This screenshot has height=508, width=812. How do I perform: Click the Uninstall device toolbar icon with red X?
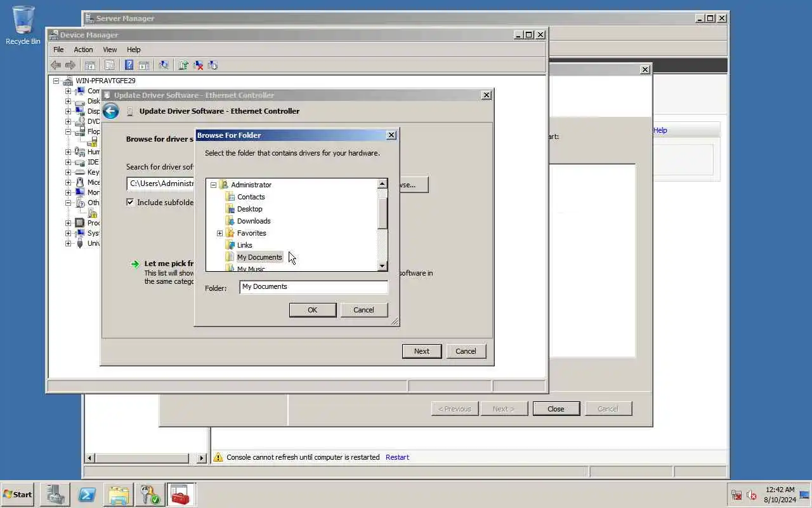[x=198, y=65]
